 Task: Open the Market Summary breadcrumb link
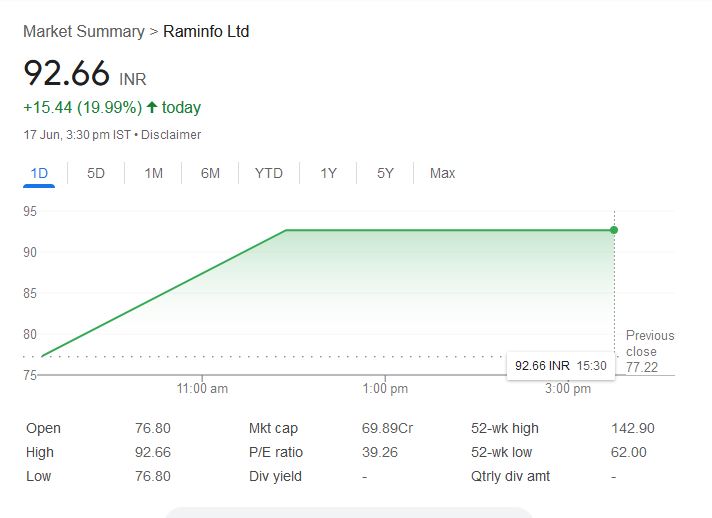click(84, 32)
